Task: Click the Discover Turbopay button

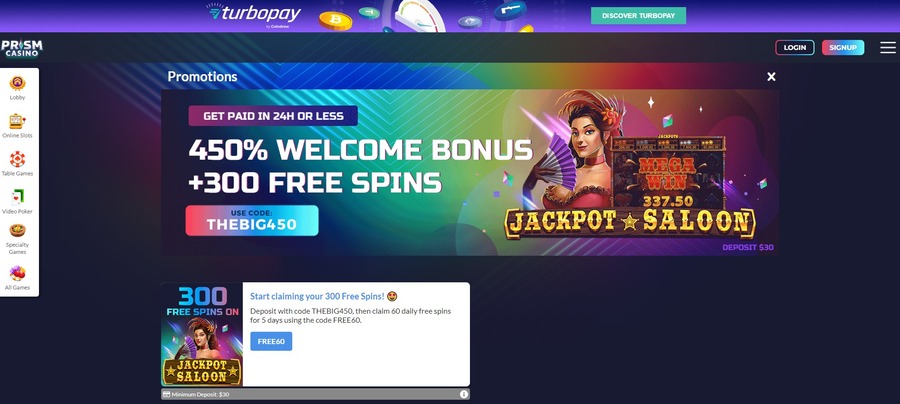Action: (638, 15)
